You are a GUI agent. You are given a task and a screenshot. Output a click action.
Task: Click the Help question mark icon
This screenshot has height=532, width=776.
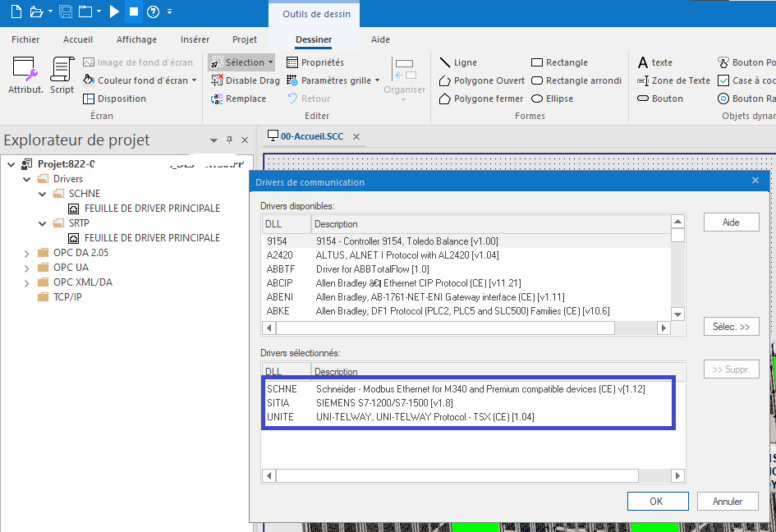click(154, 11)
